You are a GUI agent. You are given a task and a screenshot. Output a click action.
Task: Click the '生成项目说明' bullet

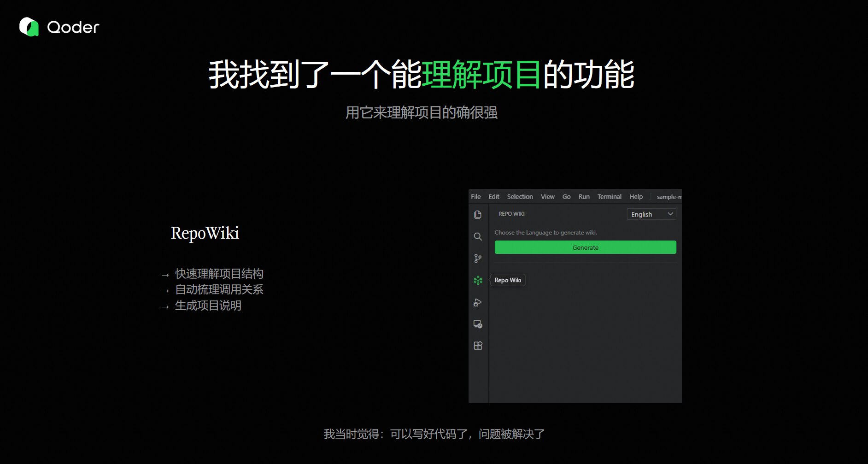coord(208,305)
